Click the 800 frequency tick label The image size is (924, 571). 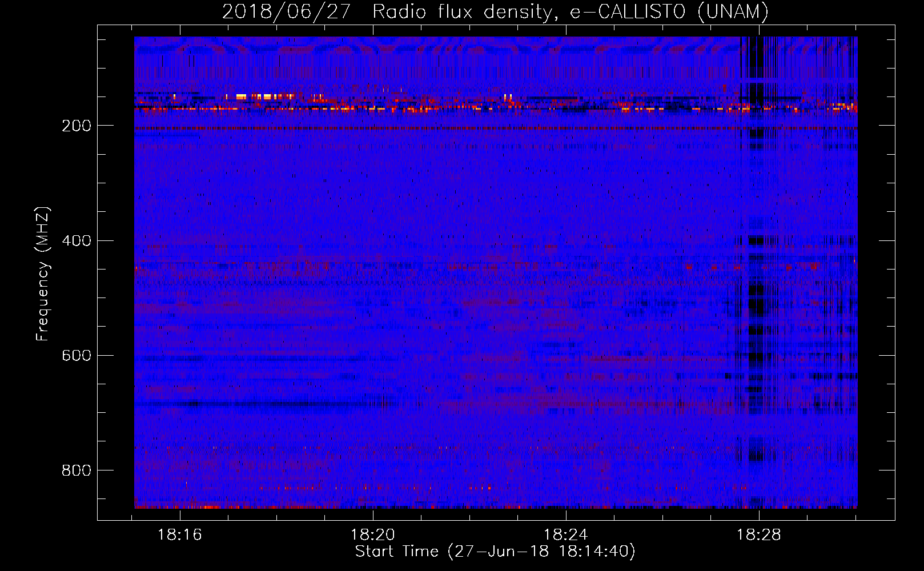tap(76, 470)
